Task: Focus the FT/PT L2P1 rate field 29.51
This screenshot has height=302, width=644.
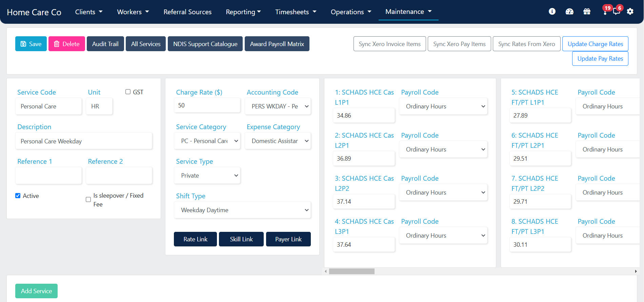Action: (x=540, y=158)
